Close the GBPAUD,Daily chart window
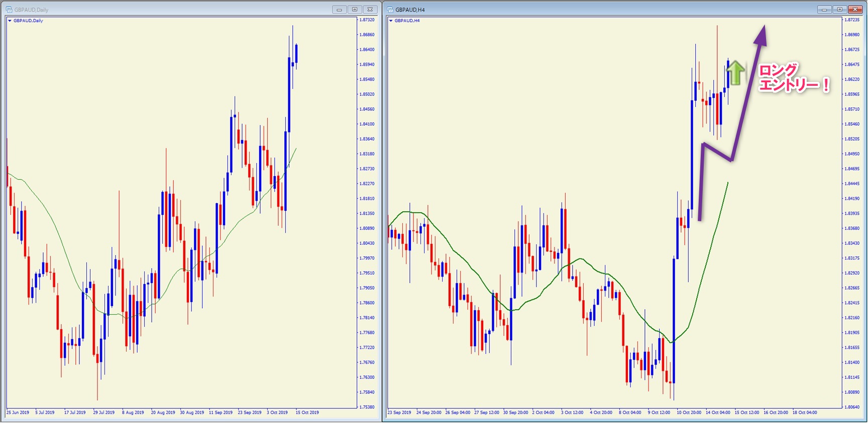868x423 pixels. (370, 10)
